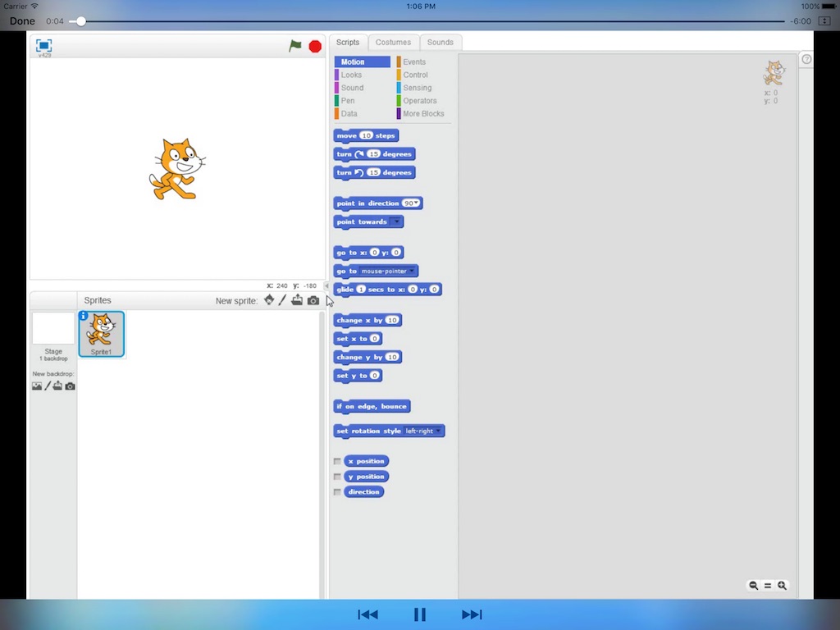Open the go to mouse-pointer dropdown
This screenshot has width=840, height=630.
tap(388, 271)
